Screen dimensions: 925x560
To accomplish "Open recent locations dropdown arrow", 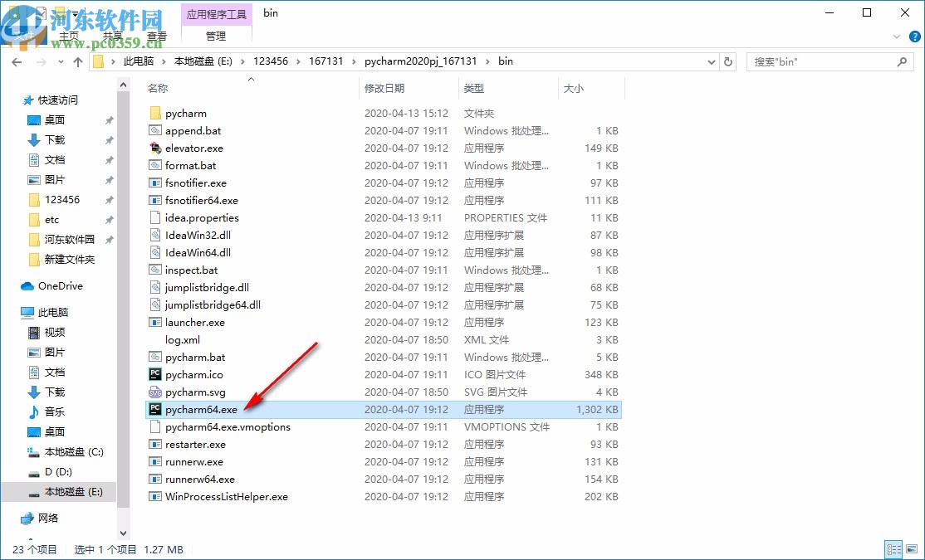I will 61,61.
